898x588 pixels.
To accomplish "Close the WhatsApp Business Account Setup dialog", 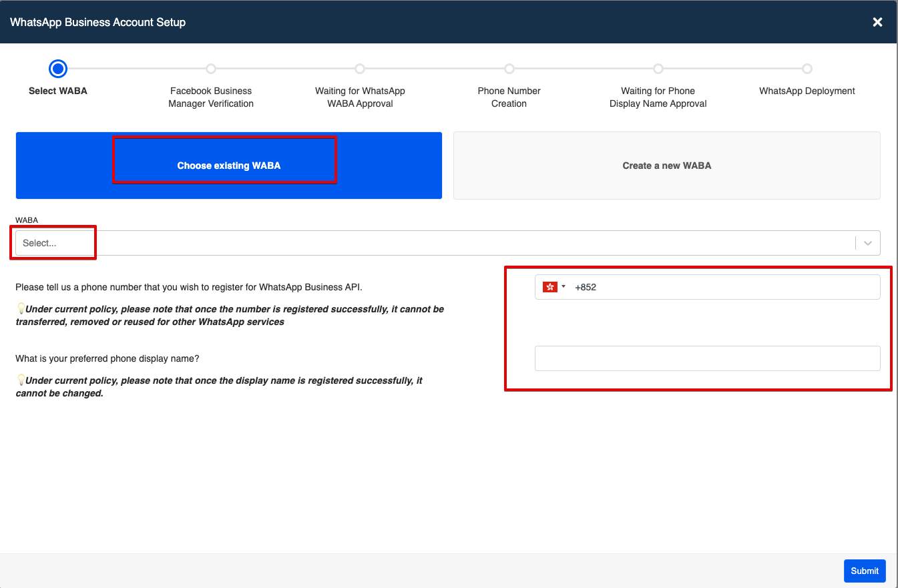I will coord(877,22).
